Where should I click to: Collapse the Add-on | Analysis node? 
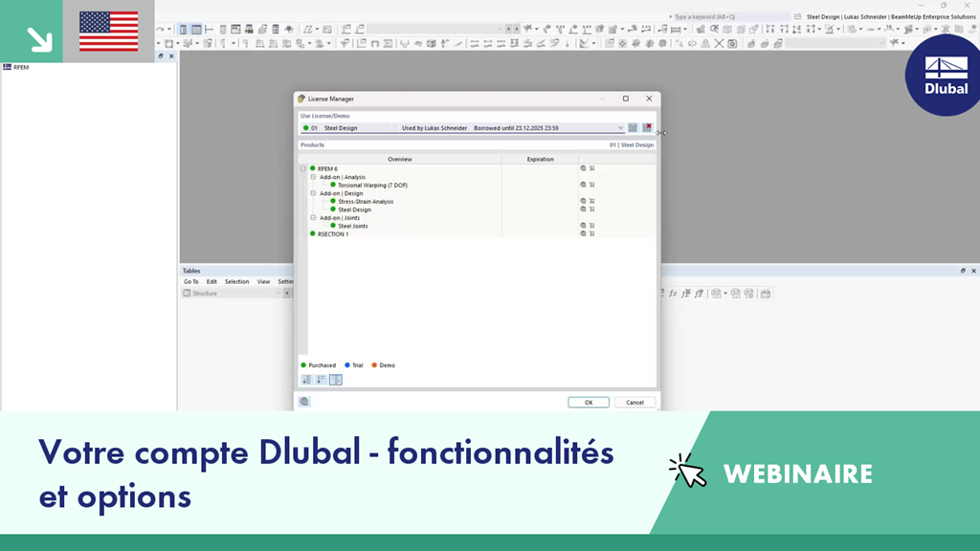tap(313, 177)
